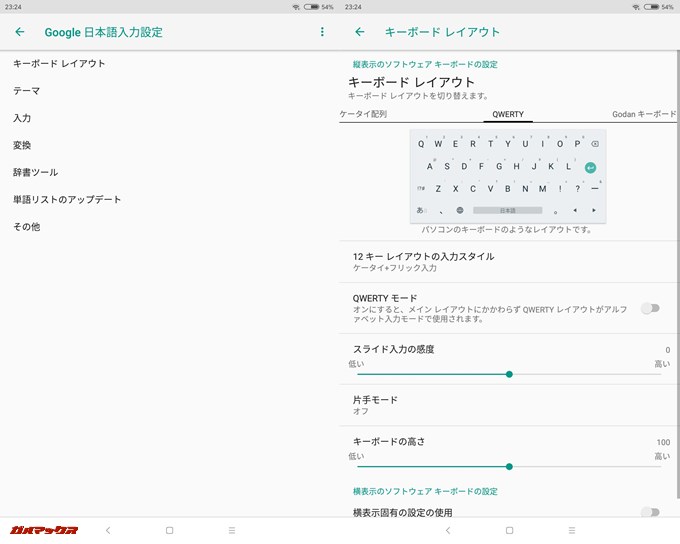Viewport: 680px width, 544px height.
Task: Click パソコンのキーボードのようなレイアウトです caption
Action: click(x=507, y=229)
